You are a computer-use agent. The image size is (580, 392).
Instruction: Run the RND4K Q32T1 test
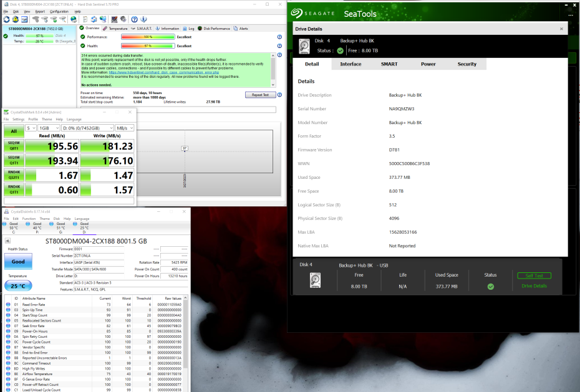[x=14, y=175]
